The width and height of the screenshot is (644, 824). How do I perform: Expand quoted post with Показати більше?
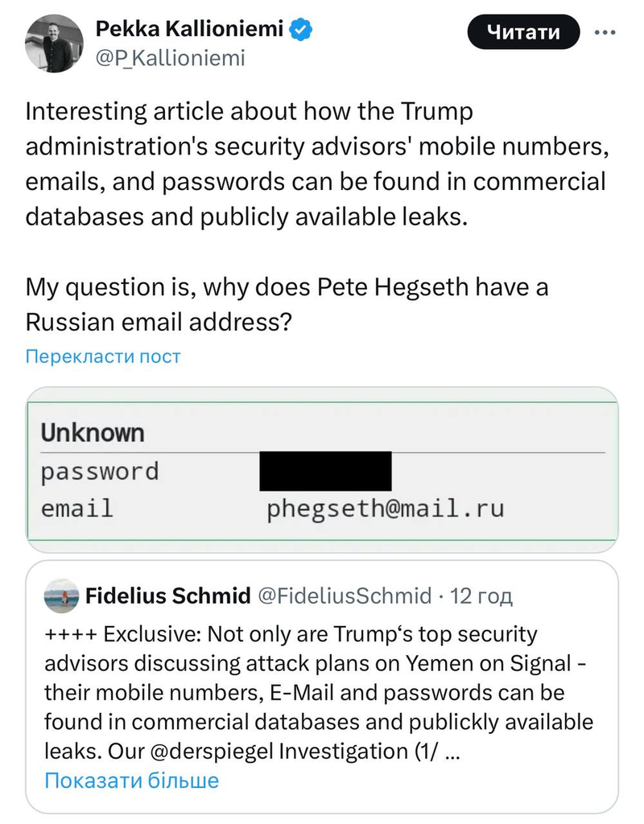(x=131, y=780)
